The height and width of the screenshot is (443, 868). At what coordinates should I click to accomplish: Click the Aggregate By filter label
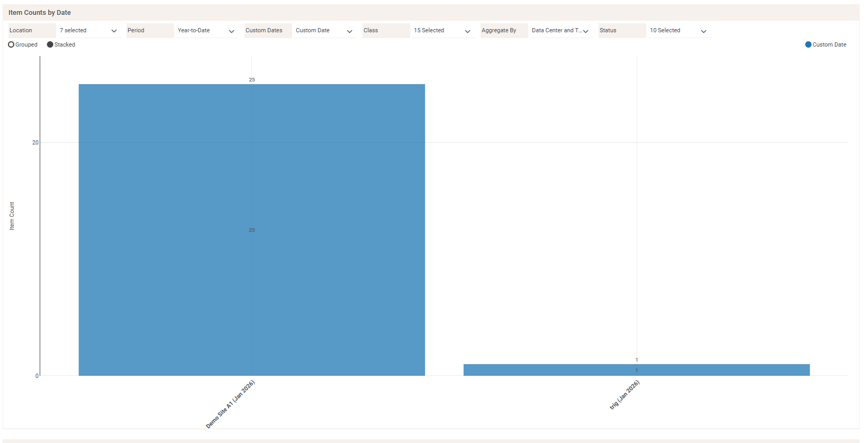[499, 31]
